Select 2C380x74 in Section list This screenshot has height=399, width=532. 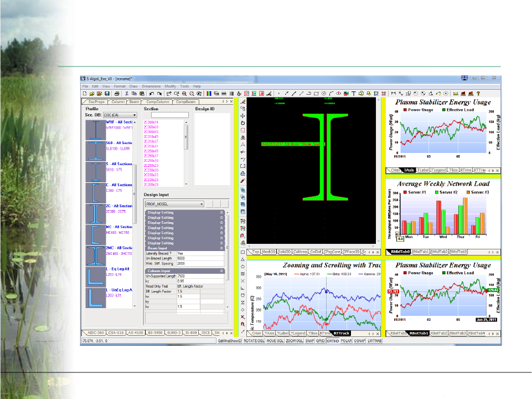[x=151, y=122]
